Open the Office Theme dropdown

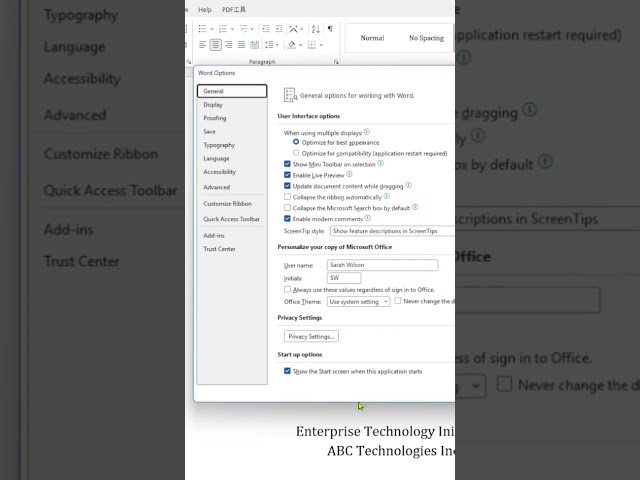click(x=358, y=302)
